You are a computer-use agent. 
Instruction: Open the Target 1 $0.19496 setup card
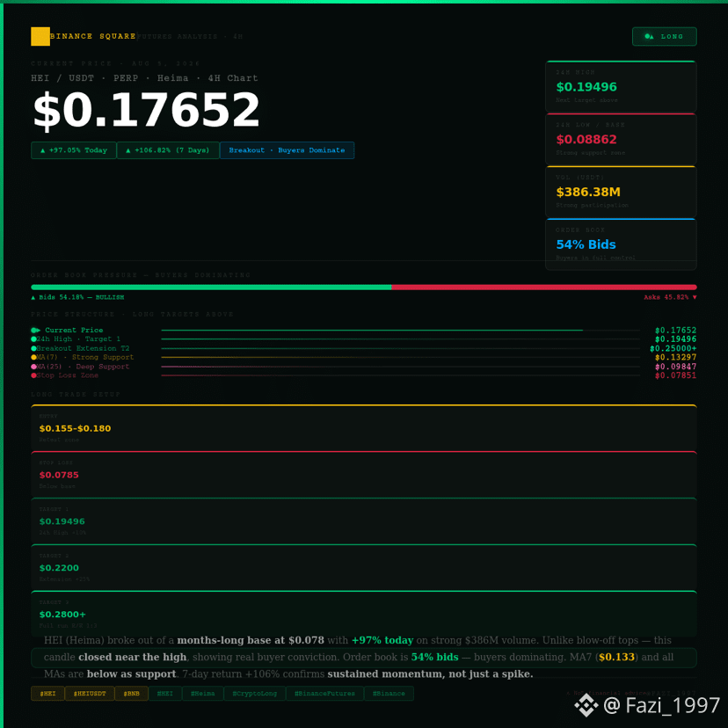tap(364, 521)
